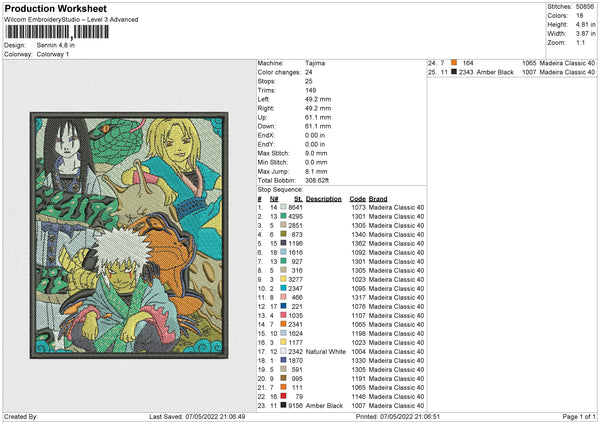This screenshot has height=424, width=600.
Task: Select the pale green swatch in row 1
Action: pyautogui.click(x=283, y=207)
